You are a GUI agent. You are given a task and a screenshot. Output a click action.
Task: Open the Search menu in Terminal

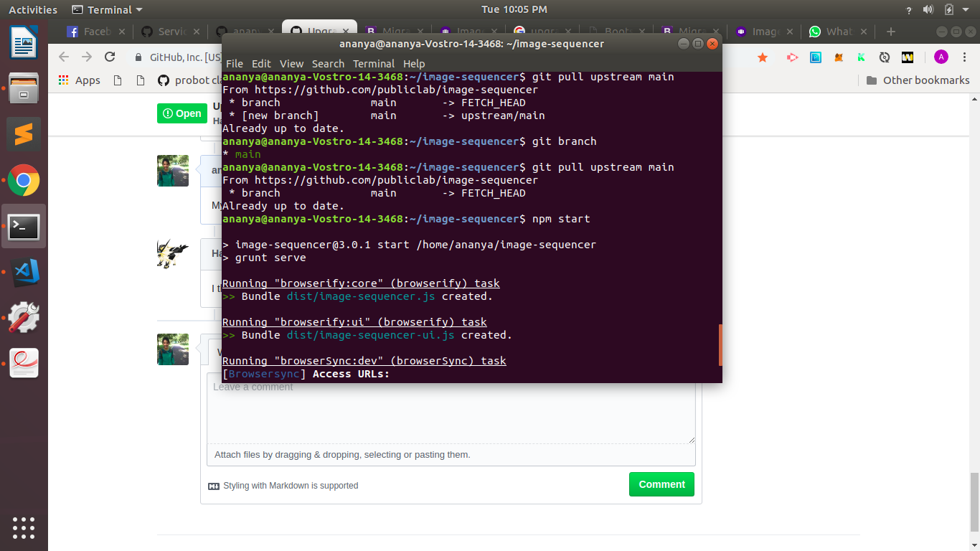click(x=328, y=63)
